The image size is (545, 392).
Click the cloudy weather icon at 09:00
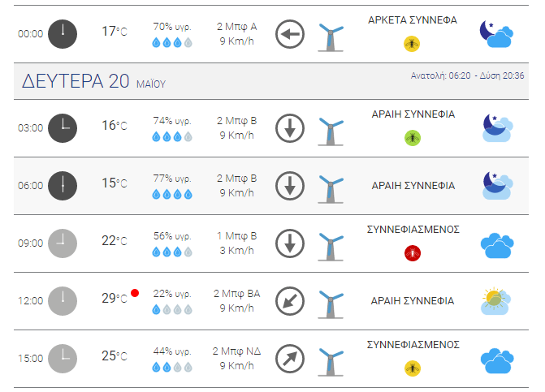tap(497, 245)
